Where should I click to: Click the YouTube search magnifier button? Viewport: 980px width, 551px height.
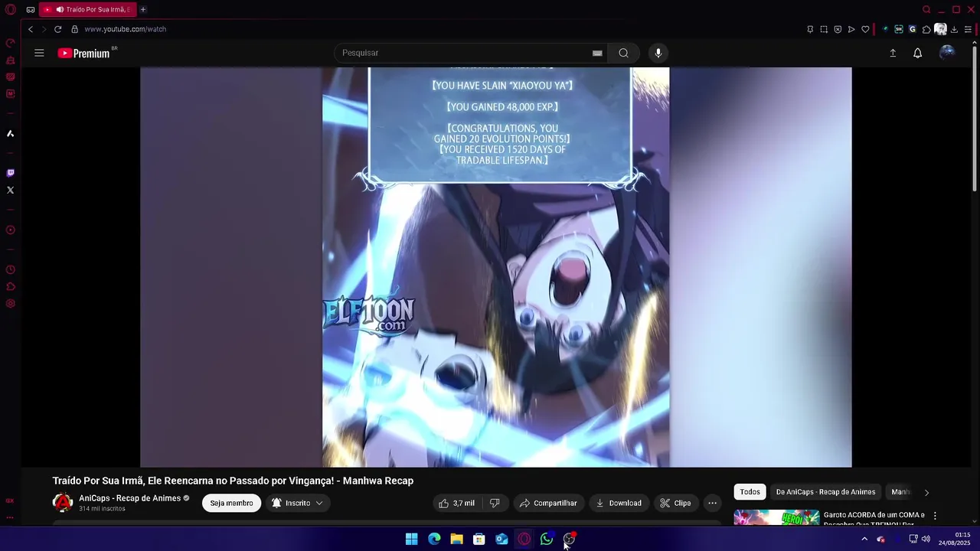[623, 53]
